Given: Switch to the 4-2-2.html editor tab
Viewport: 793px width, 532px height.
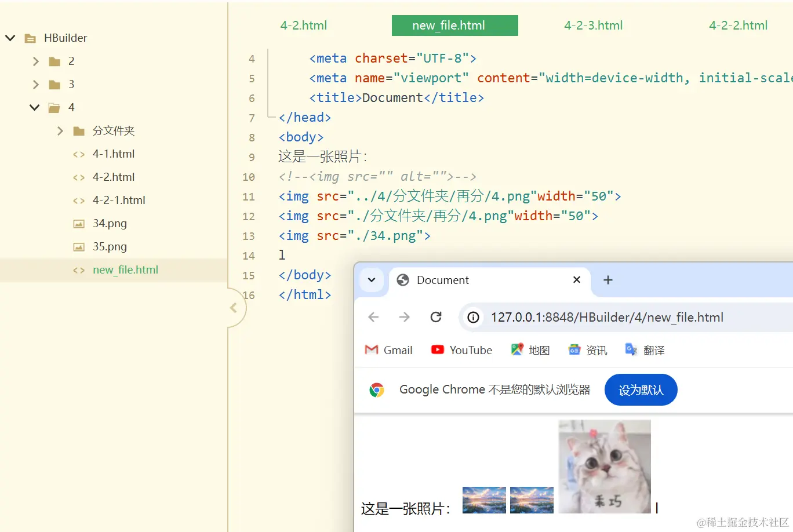Looking at the screenshot, I should [x=738, y=25].
